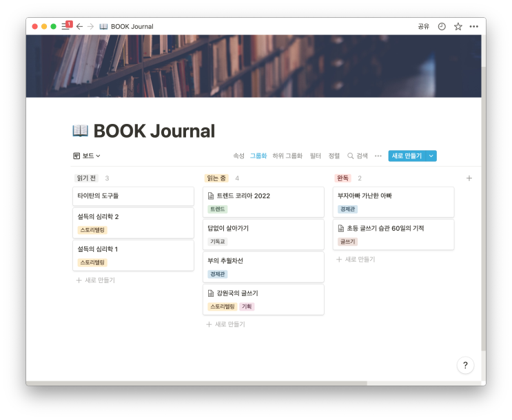Click the bookshelf cover image
512x420 pixels.
(254, 66)
